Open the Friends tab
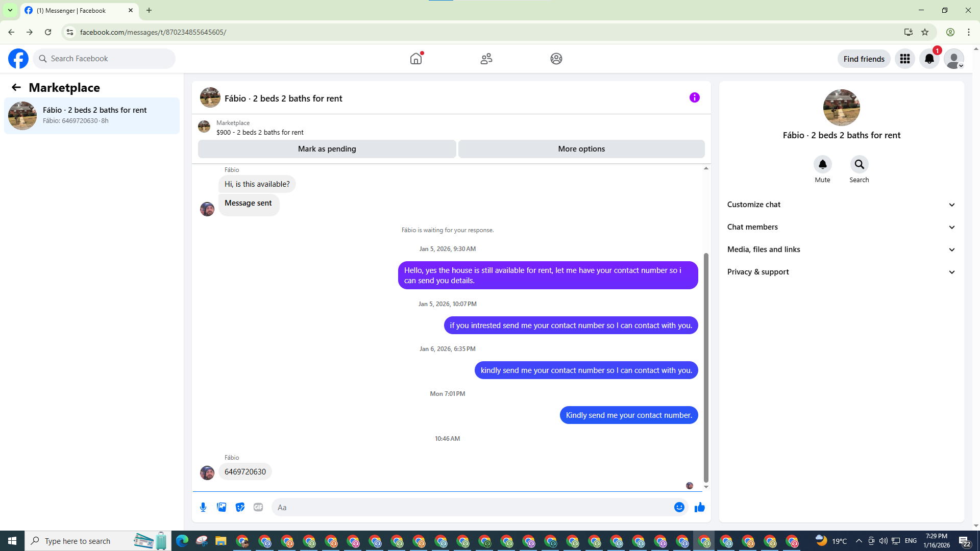 point(486,59)
